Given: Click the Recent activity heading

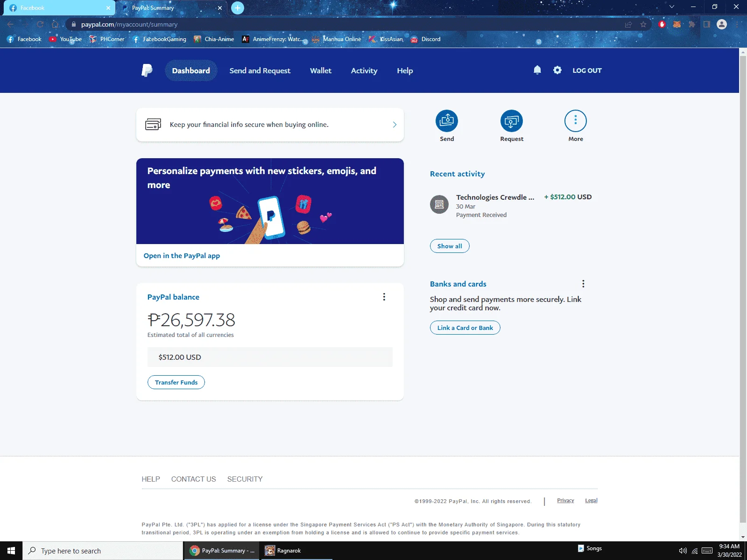Looking at the screenshot, I should (458, 174).
